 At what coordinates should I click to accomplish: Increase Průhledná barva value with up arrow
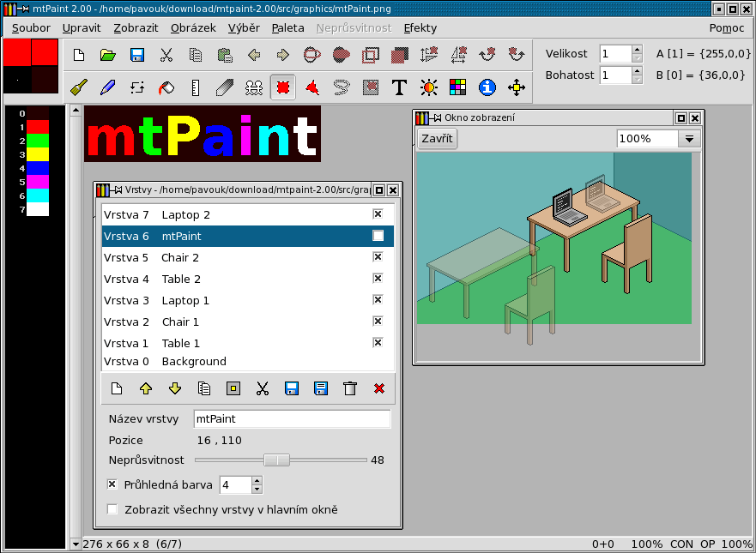pyautogui.click(x=257, y=481)
